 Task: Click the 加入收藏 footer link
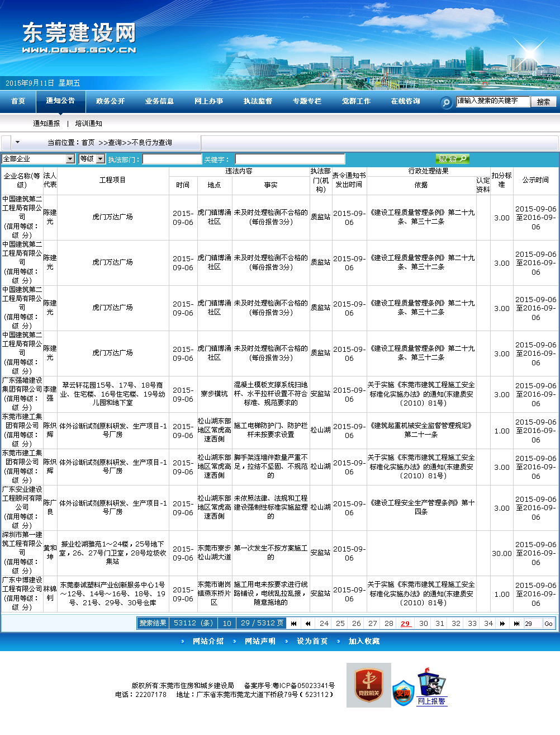point(364,642)
